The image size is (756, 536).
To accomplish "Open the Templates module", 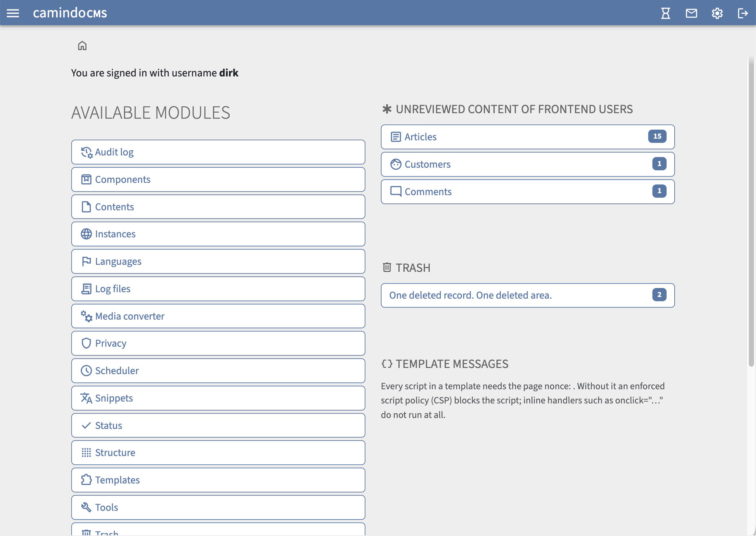I will coord(218,480).
